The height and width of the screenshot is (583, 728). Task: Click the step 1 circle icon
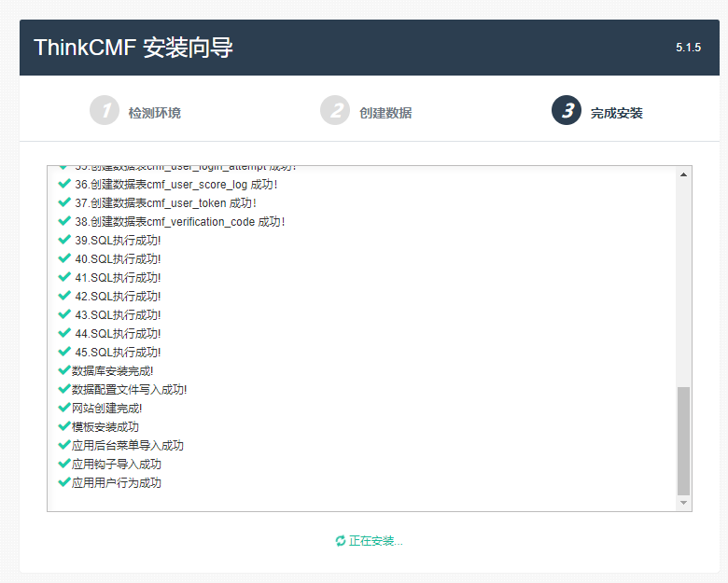pyautogui.click(x=105, y=110)
